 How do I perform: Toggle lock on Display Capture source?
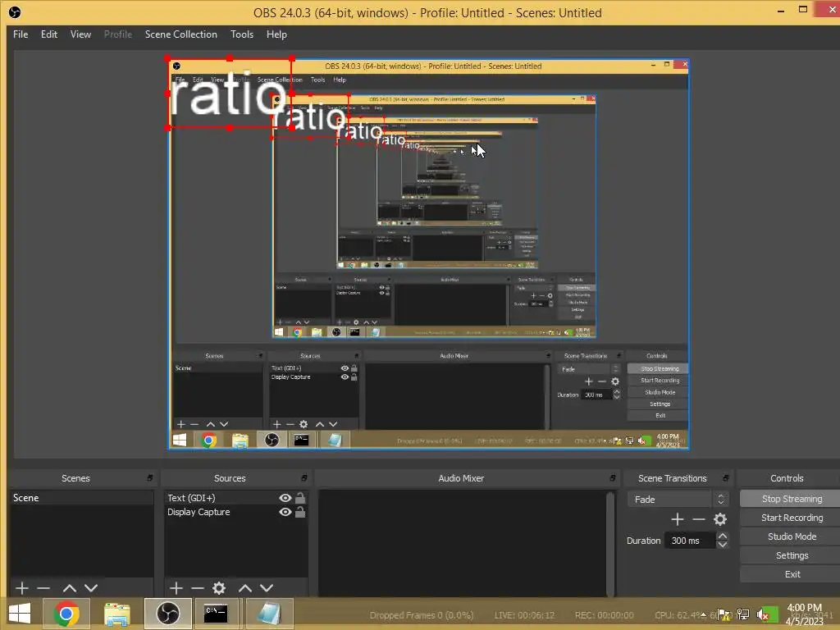pyautogui.click(x=300, y=512)
